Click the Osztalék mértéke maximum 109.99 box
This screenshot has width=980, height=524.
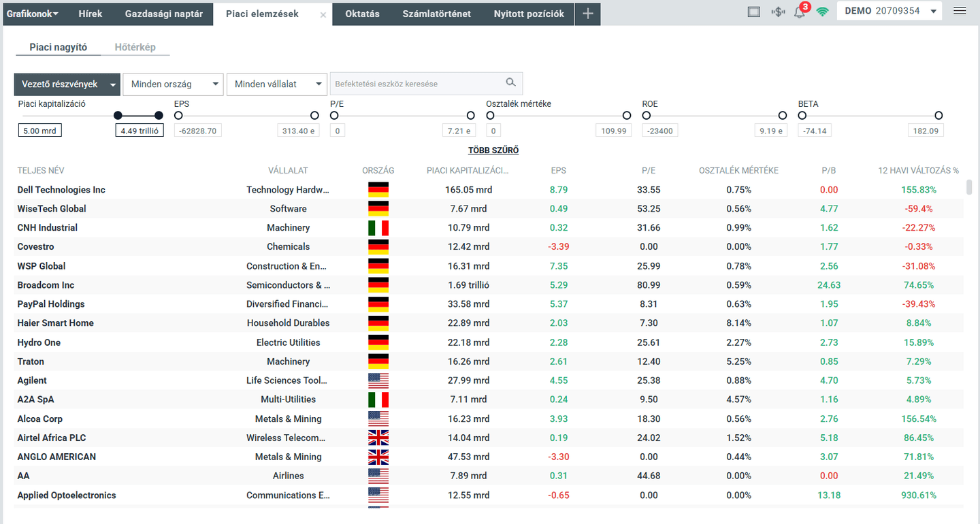614,131
